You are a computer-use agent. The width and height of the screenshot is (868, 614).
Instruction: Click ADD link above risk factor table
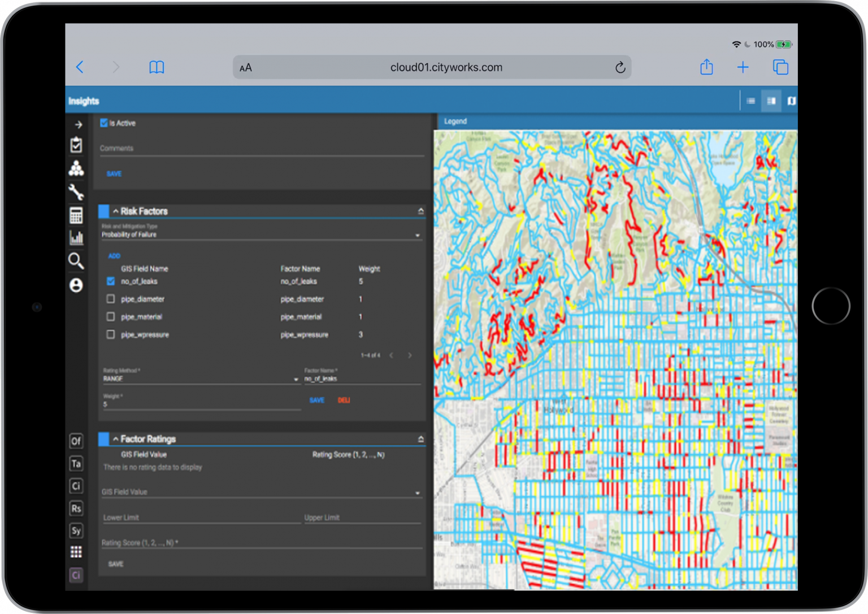114,256
